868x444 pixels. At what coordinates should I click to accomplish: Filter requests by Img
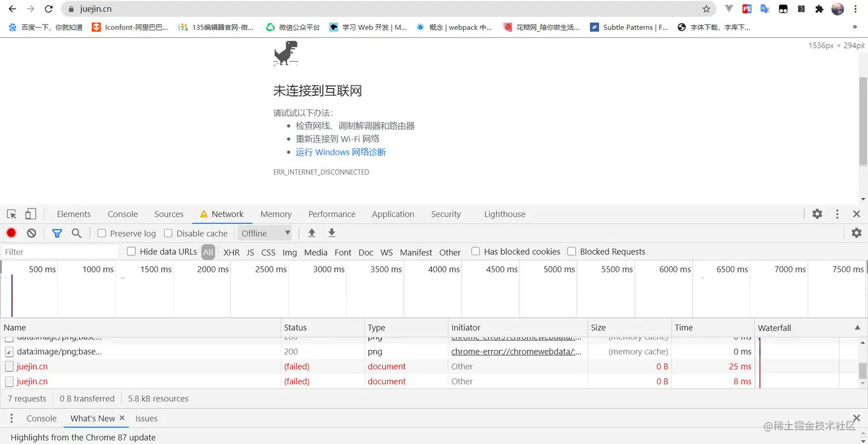point(290,252)
